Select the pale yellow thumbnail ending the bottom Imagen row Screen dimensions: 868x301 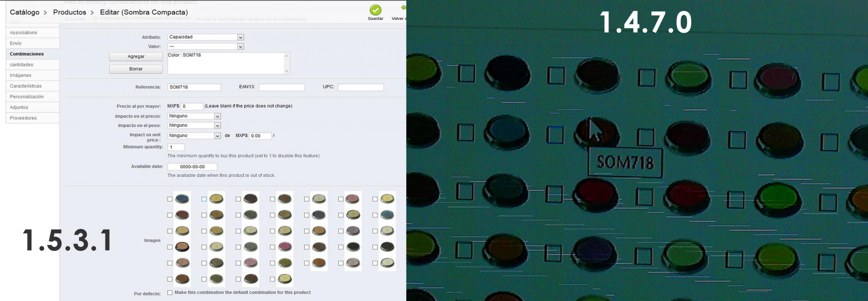coord(285,279)
